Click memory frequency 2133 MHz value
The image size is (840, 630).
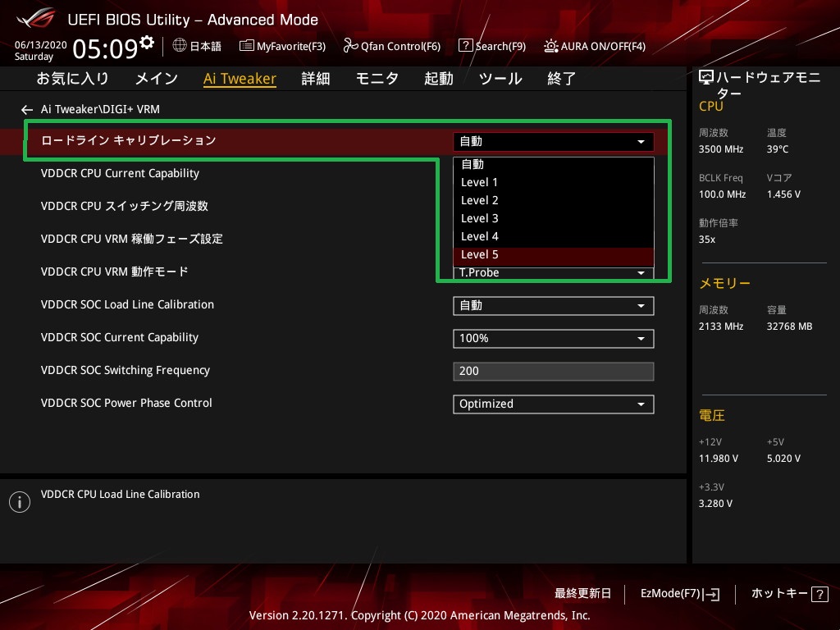(720, 326)
